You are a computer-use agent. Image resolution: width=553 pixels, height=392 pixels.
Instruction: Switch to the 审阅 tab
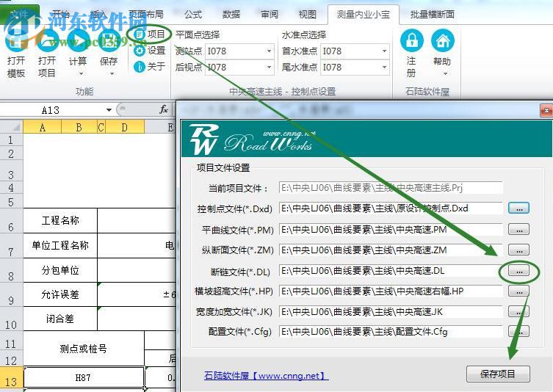click(x=270, y=15)
